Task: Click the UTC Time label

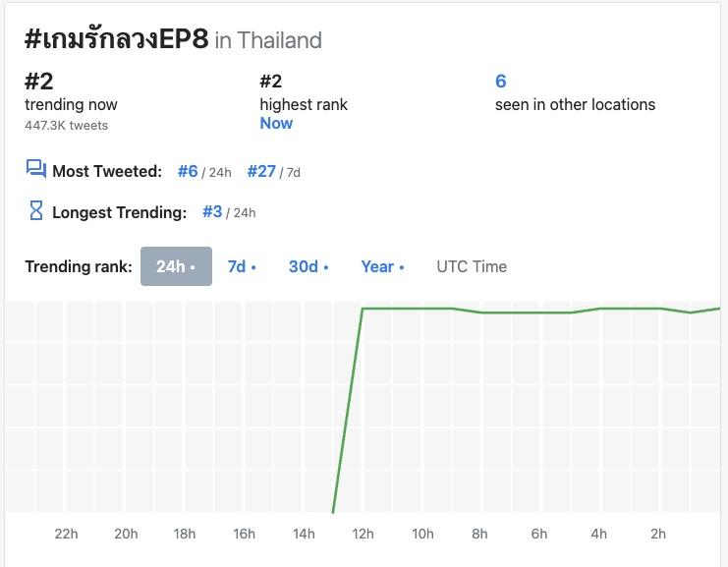Action: 472,266
